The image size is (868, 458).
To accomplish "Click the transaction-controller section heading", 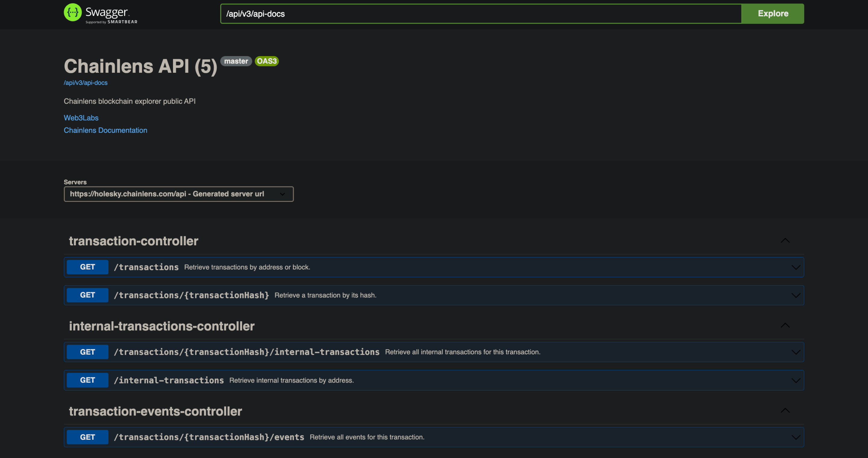I will pyautogui.click(x=134, y=241).
